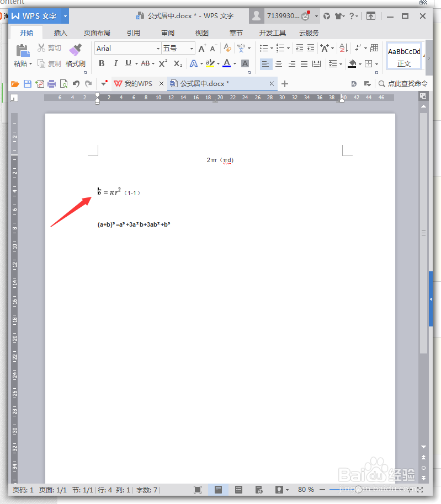
Task: Close the 公式居中.docx tab
Action: (x=272, y=84)
